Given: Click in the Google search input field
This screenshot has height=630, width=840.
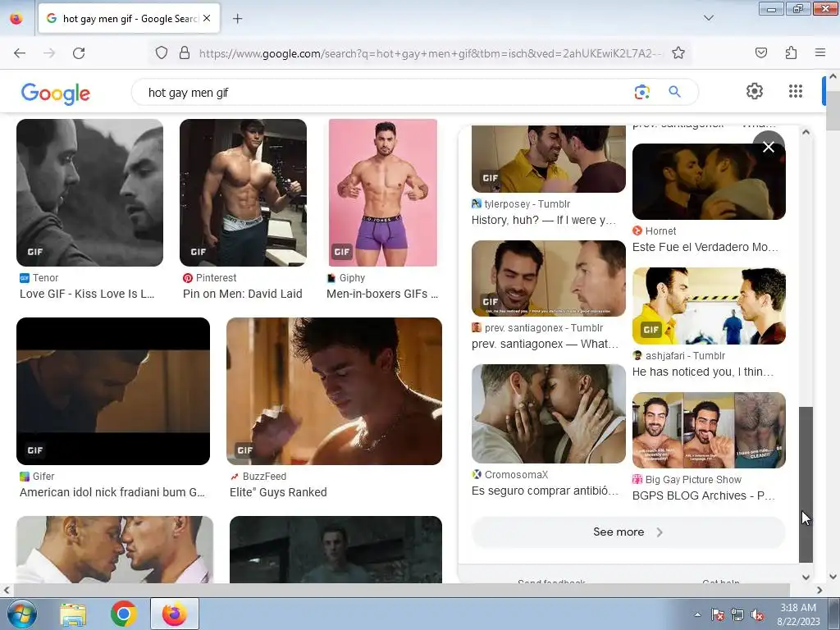Looking at the screenshot, I should point(386,93).
